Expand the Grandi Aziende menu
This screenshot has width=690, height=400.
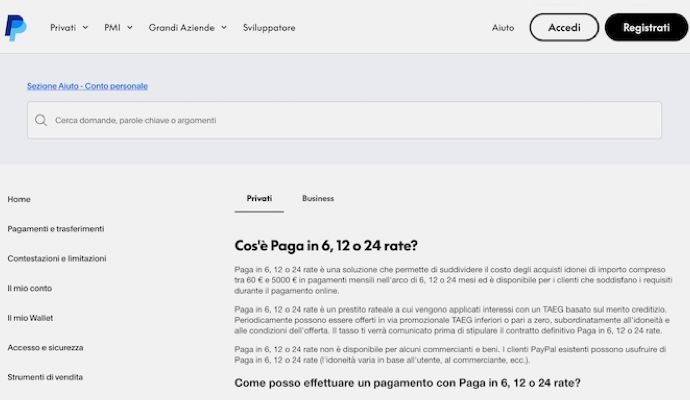point(187,28)
